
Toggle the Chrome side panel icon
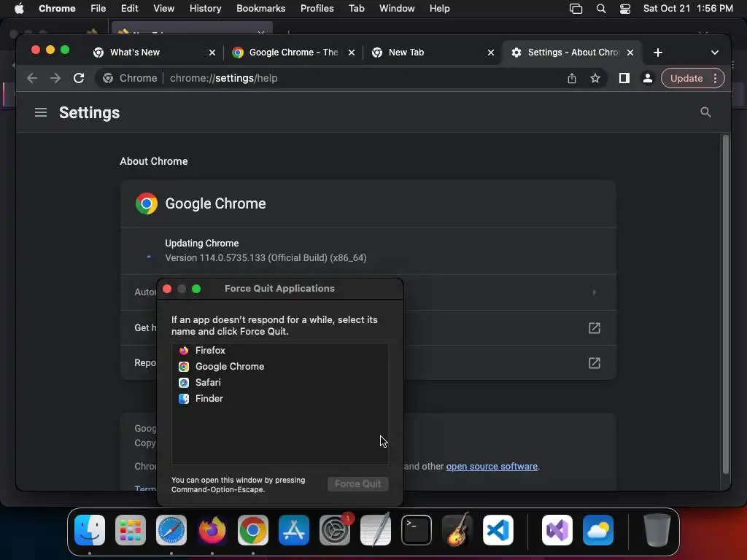(x=624, y=78)
